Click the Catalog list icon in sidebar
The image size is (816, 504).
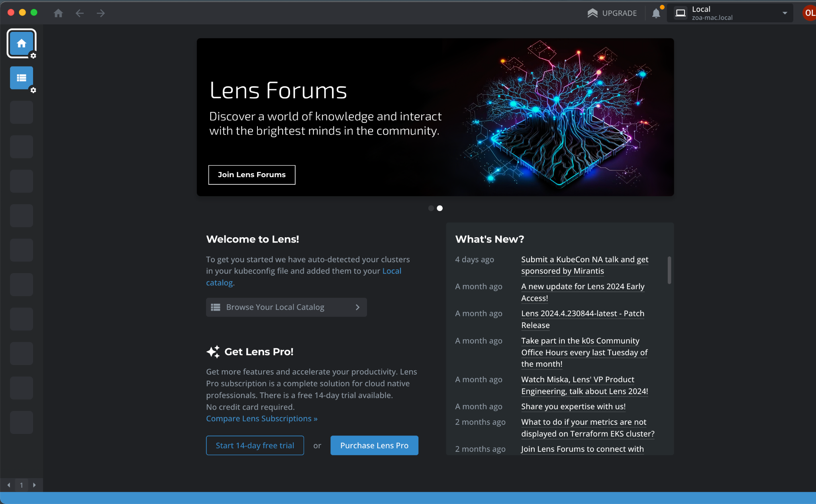tap(21, 78)
